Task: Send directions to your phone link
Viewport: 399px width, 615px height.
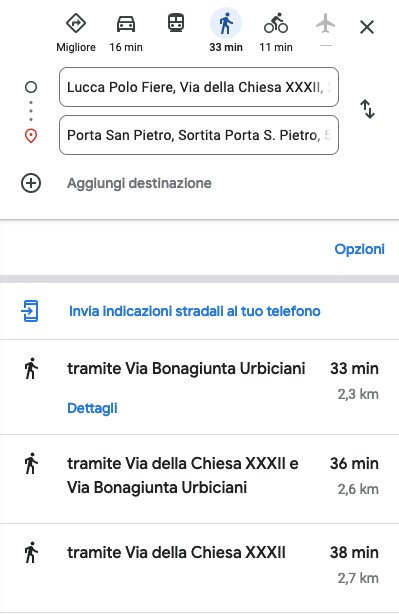Action: 195,311
